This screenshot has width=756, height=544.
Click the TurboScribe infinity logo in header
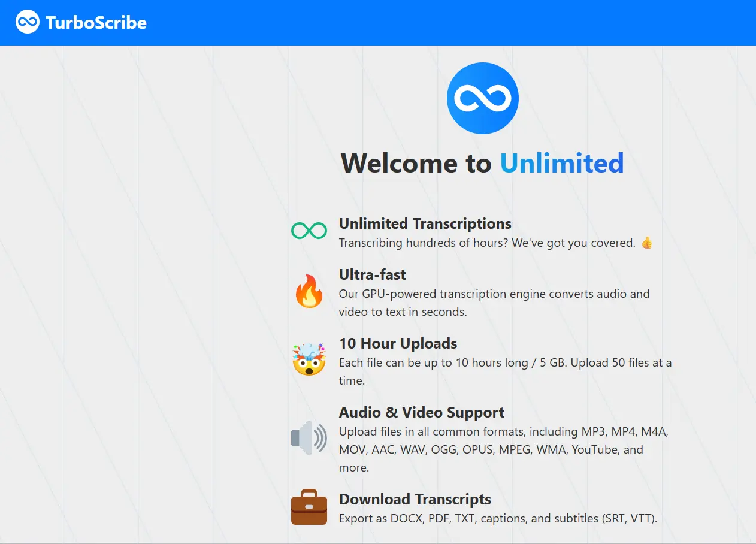click(x=28, y=22)
